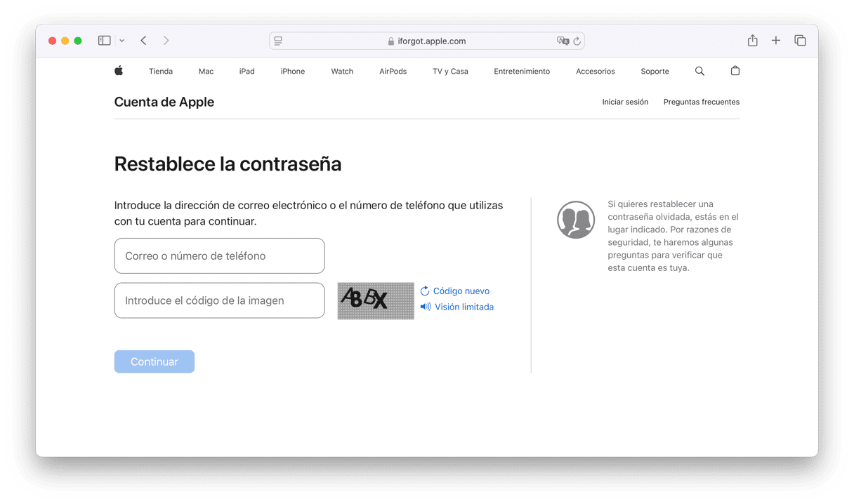Show the tab overview icon
Viewport: 854px width, 504px height.
coord(800,41)
